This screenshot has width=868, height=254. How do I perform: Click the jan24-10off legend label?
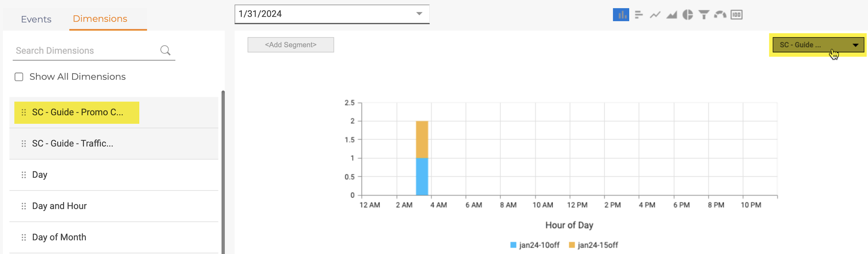pyautogui.click(x=539, y=245)
